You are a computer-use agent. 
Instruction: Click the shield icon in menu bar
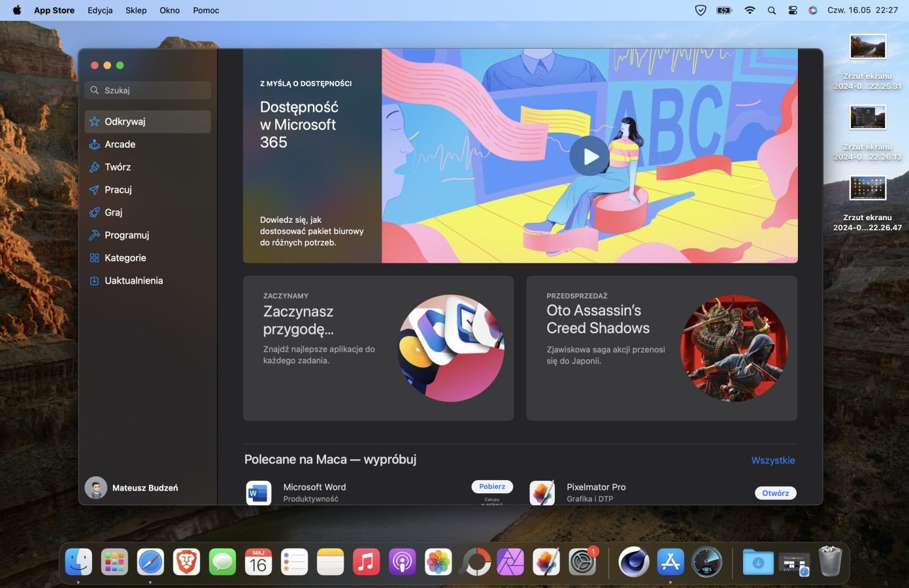point(701,10)
